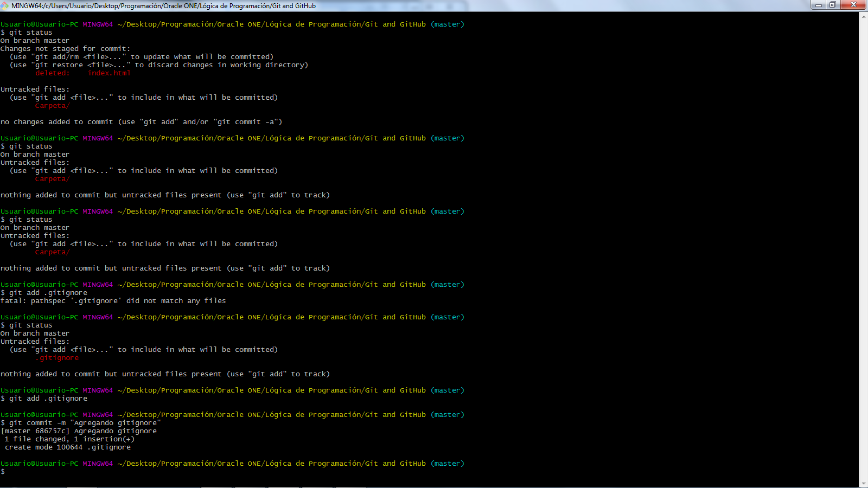
Task: Click the scrollbar up arrow
Action: point(863,16)
